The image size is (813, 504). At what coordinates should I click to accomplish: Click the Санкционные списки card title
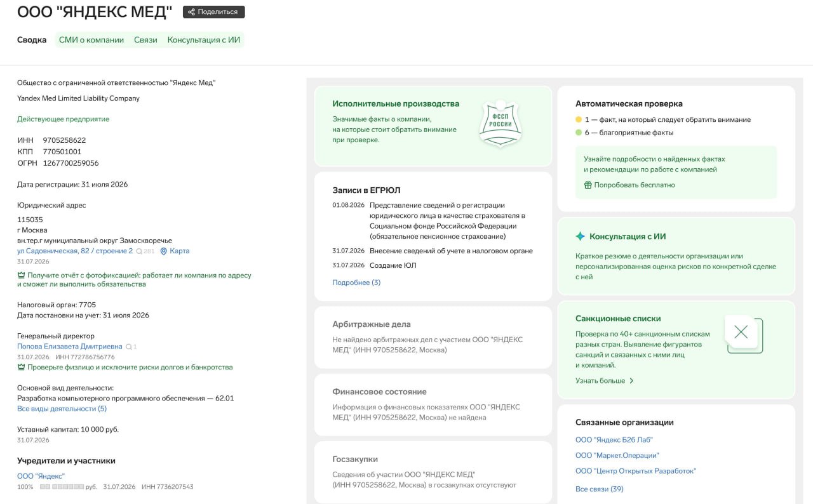tap(618, 319)
